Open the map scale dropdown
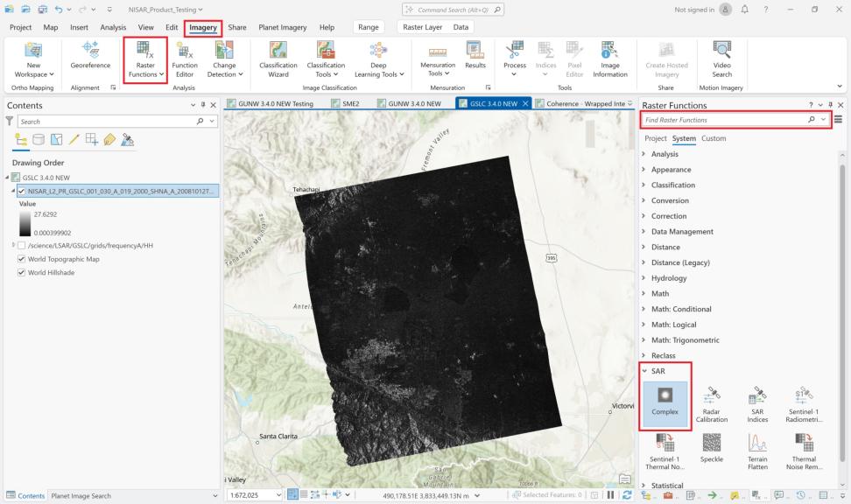This screenshot has width=851, height=504. (x=279, y=494)
